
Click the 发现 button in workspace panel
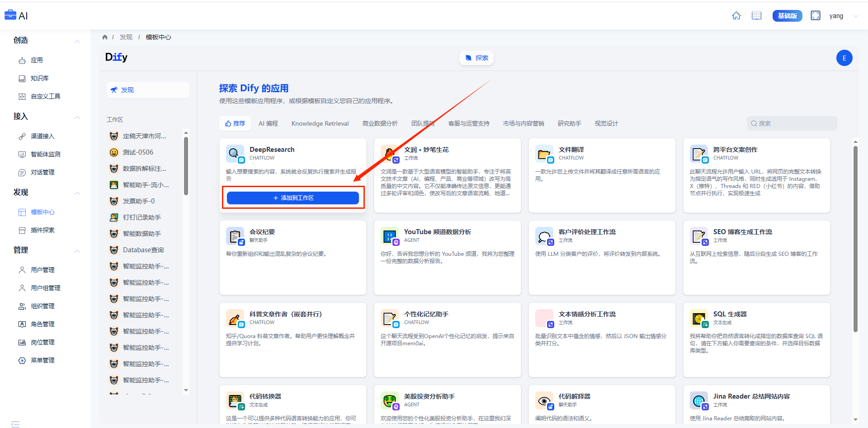coord(148,90)
